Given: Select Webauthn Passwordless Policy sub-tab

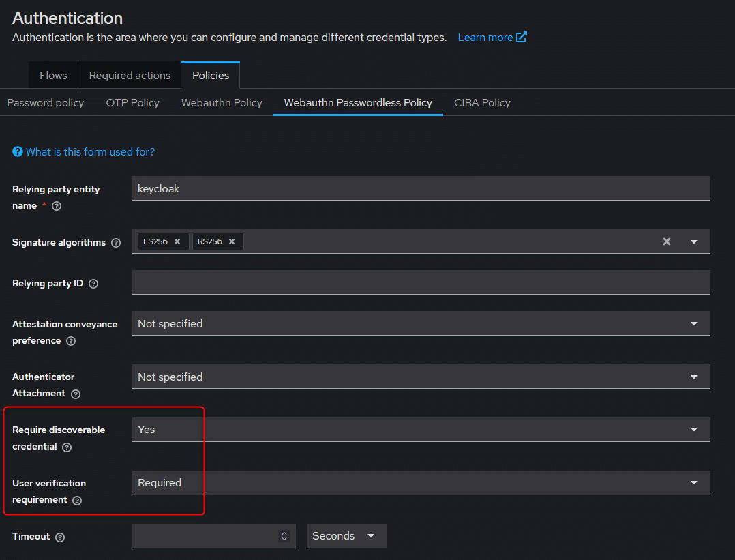Looking at the screenshot, I should [x=358, y=103].
